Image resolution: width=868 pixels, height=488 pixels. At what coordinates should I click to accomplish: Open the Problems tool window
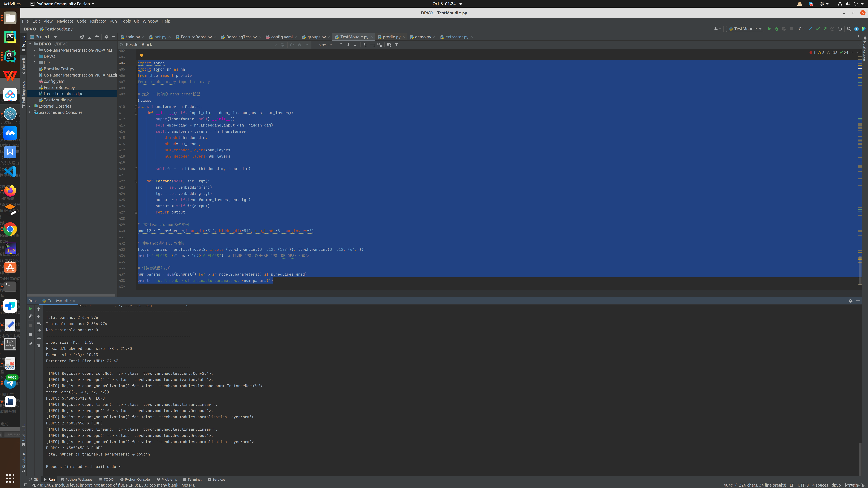[167, 479]
